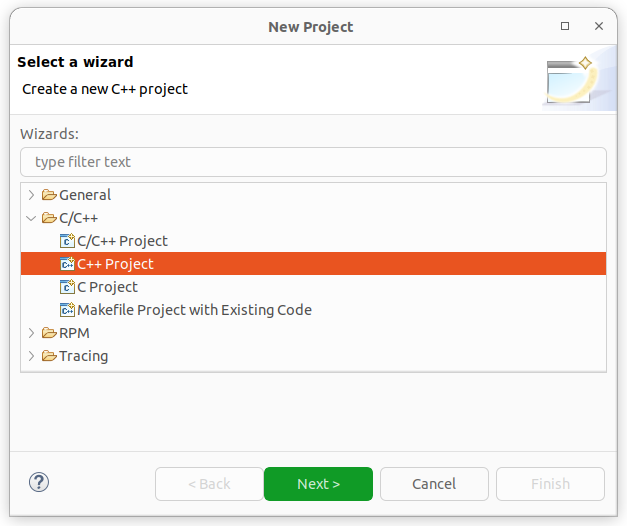The width and height of the screenshot is (627, 526).
Task: Focus the wizard filter text field
Action: point(313,162)
